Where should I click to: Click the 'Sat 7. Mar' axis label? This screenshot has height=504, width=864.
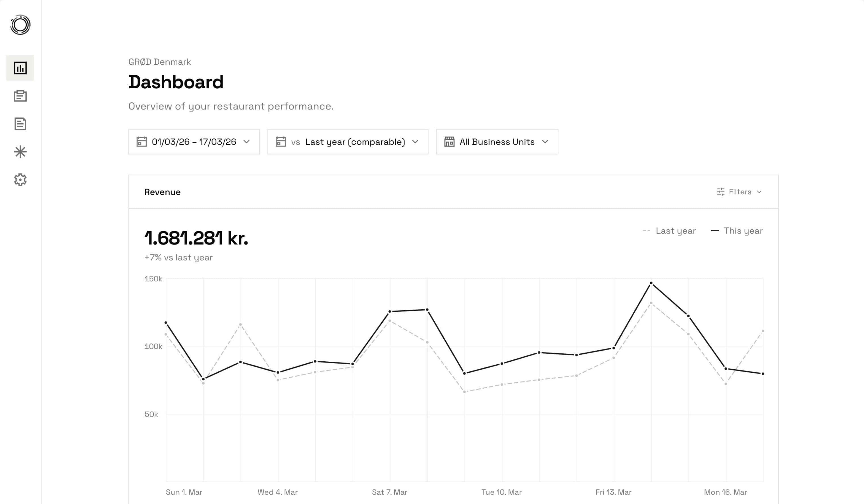tap(389, 492)
